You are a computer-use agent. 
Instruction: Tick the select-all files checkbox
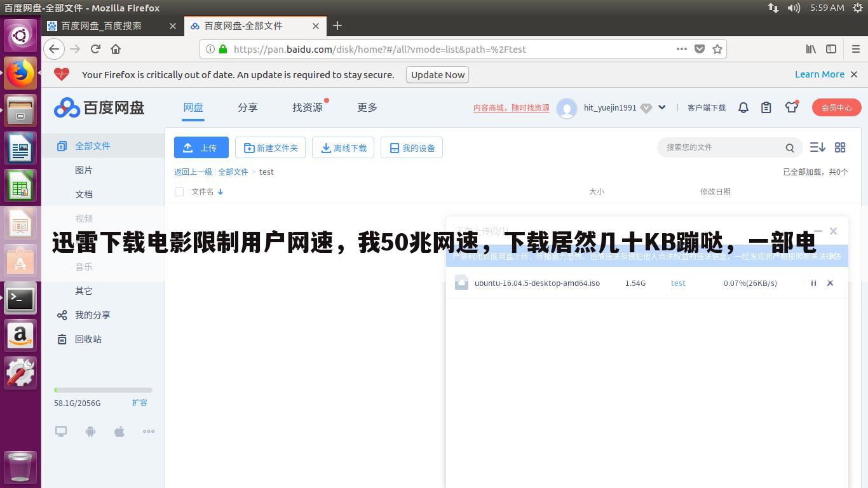tap(179, 191)
